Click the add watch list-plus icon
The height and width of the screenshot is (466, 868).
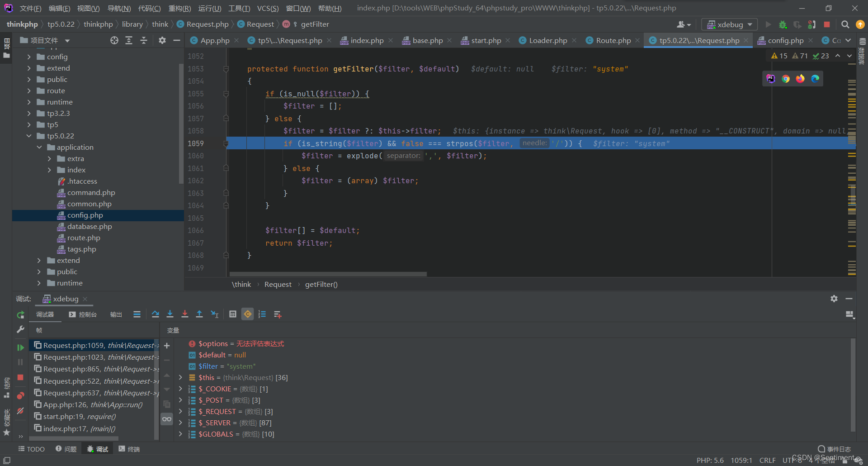[x=278, y=314]
